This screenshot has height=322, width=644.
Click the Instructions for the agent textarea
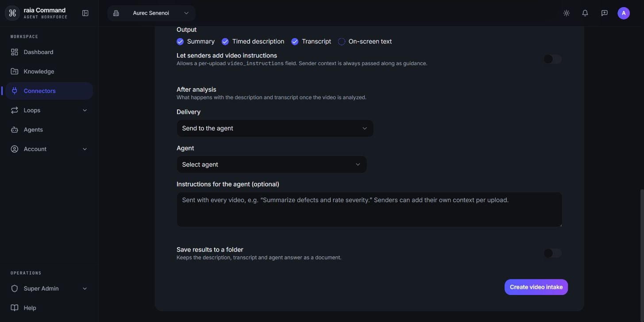370,209
